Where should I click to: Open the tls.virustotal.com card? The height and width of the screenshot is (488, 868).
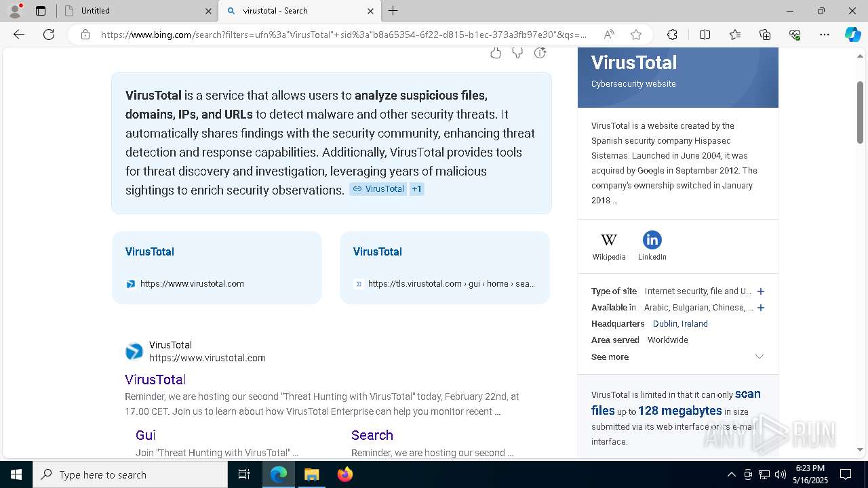(445, 268)
